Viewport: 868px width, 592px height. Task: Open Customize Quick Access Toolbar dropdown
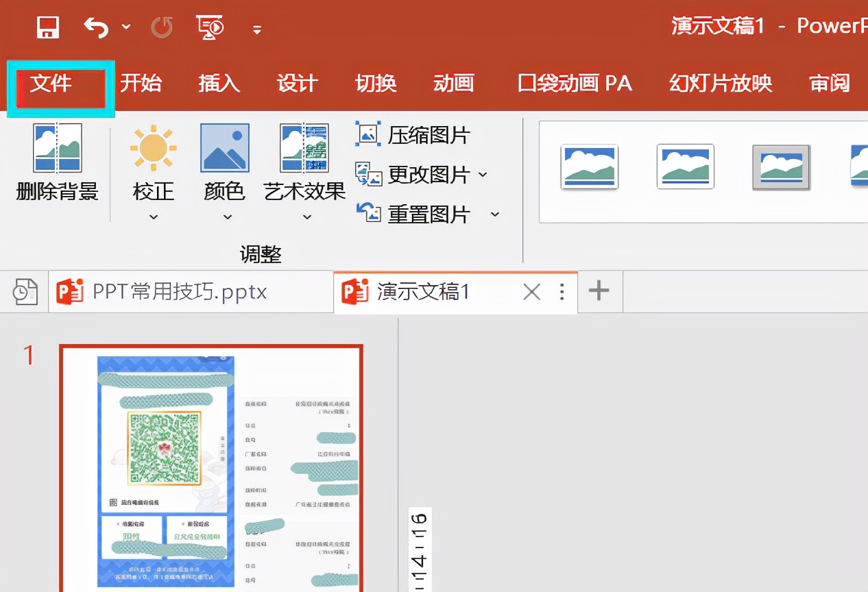tap(257, 29)
